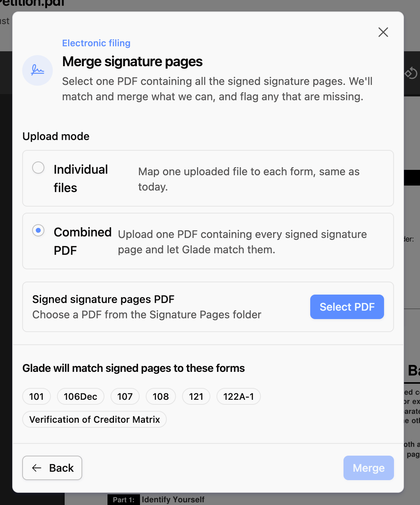The height and width of the screenshot is (505, 420).
Task: Click the Upload mode heading
Action: 56,136
